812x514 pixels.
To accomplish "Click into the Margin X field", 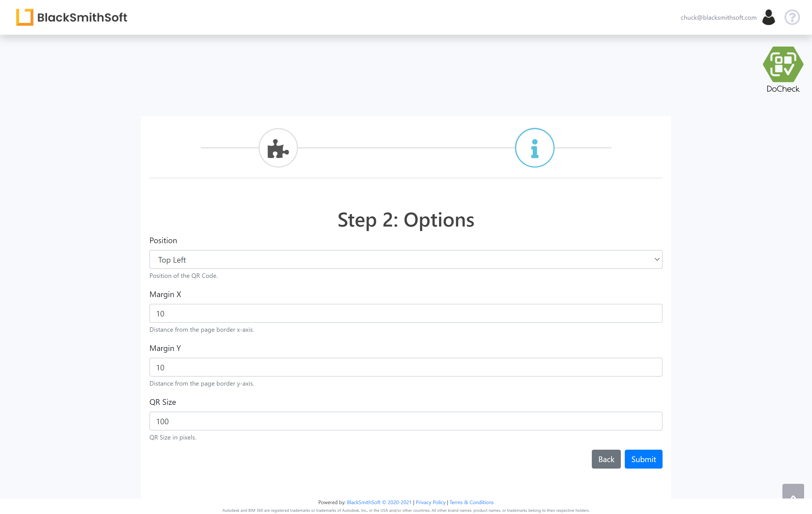I will (405, 313).
